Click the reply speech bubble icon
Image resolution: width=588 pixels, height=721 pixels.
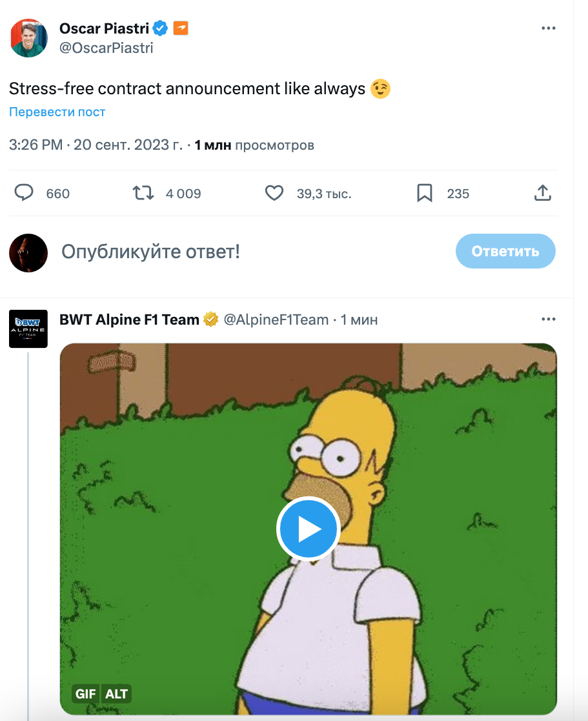click(x=25, y=193)
